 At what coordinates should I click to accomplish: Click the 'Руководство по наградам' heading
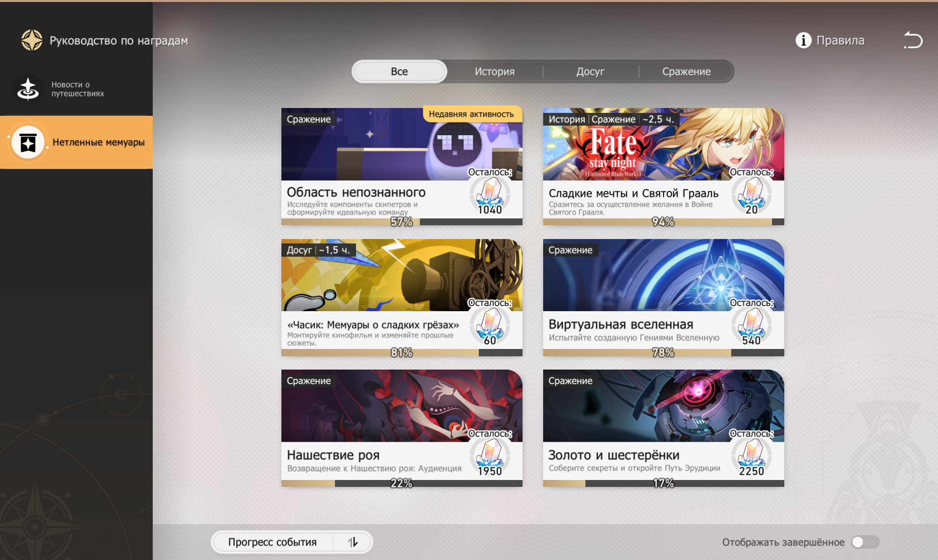119,41
